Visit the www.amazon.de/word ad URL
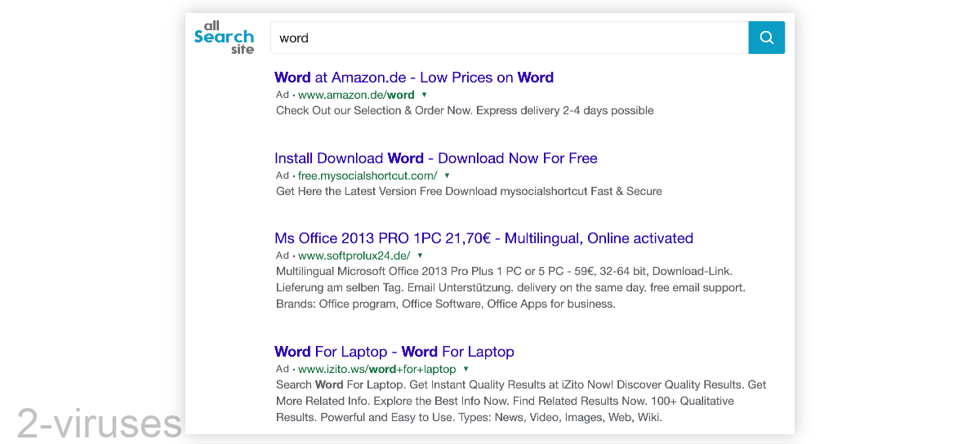 coord(356,95)
